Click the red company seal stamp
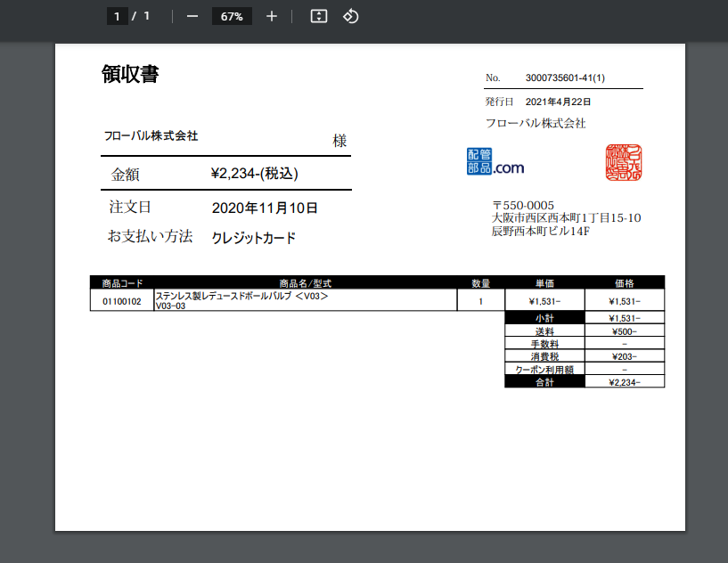728x563 pixels. pyautogui.click(x=624, y=162)
